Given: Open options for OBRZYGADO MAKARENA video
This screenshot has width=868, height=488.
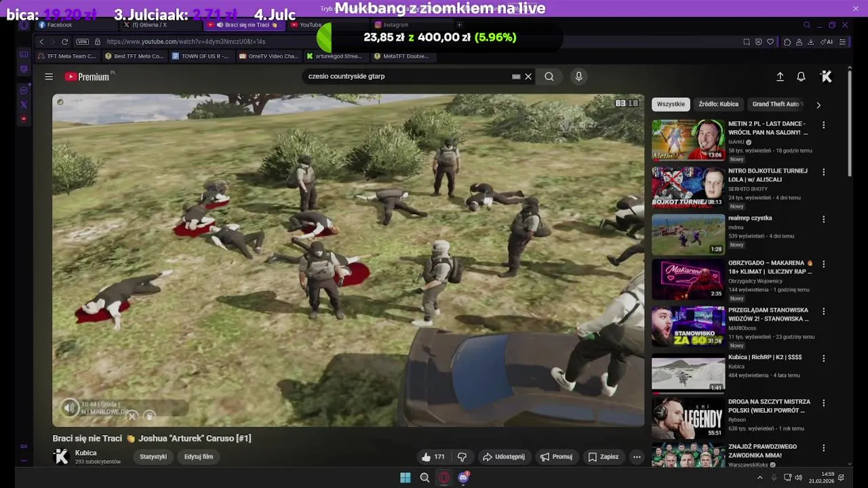Looking at the screenshot, I should pos(823,264).
